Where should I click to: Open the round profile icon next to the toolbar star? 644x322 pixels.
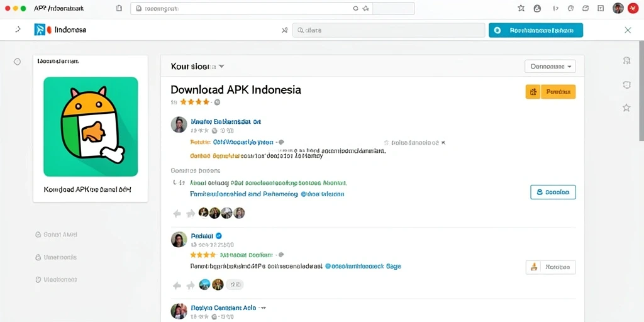[x=537, y=8]
